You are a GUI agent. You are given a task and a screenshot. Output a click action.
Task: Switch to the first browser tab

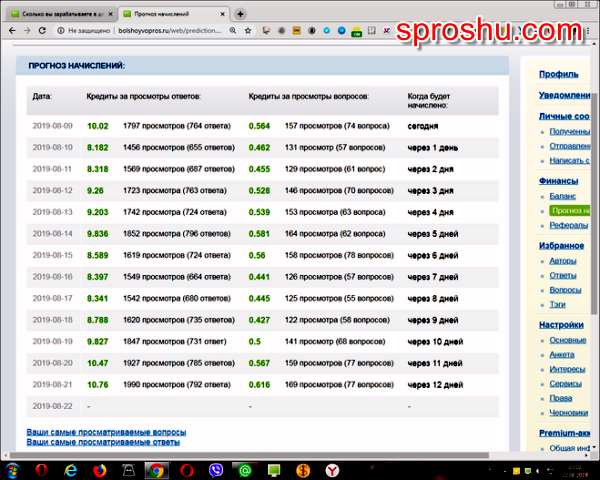tap(60, 14)
